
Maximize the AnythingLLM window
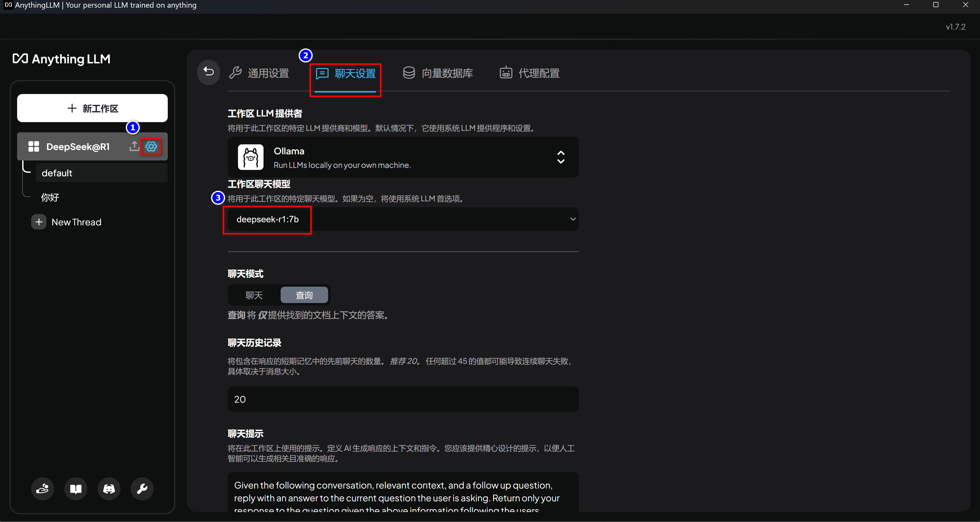coord(936,5)
